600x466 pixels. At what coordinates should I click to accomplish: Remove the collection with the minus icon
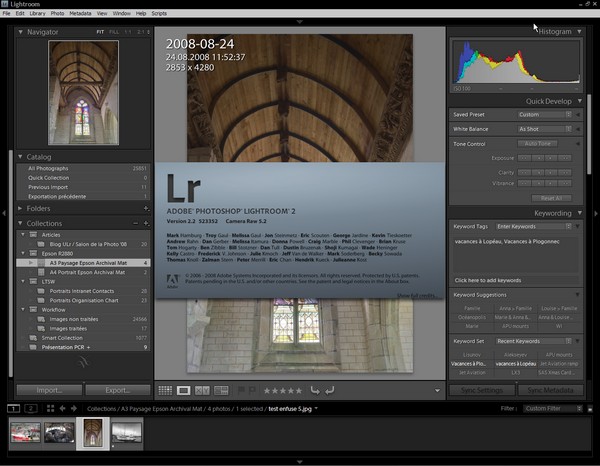pyautogui.click(x=135, y=223)
